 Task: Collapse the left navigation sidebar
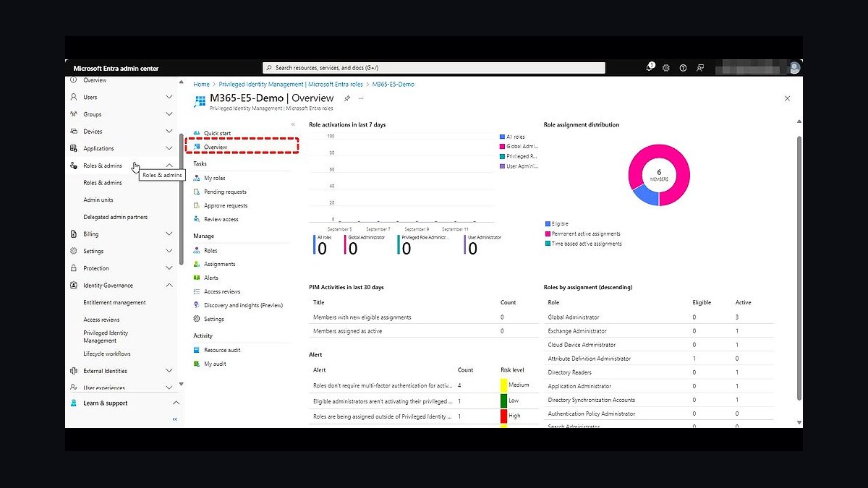[x=174, y=419]
